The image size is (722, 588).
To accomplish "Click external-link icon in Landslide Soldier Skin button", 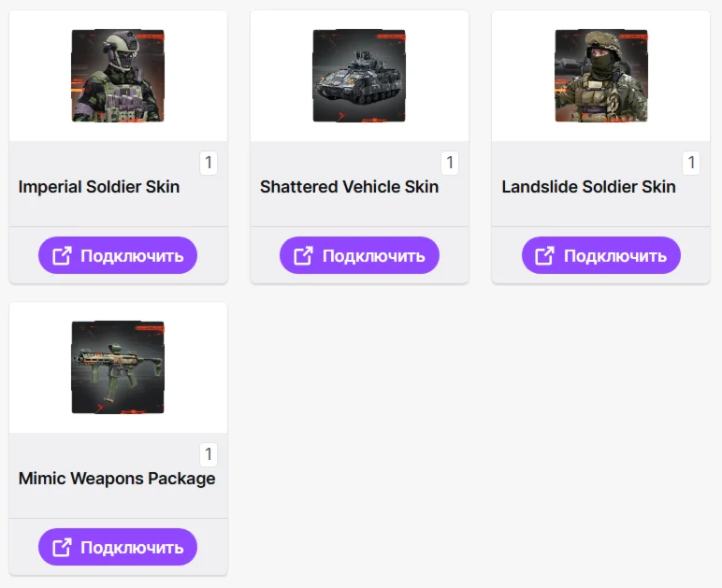I will [x=545, y=255].
